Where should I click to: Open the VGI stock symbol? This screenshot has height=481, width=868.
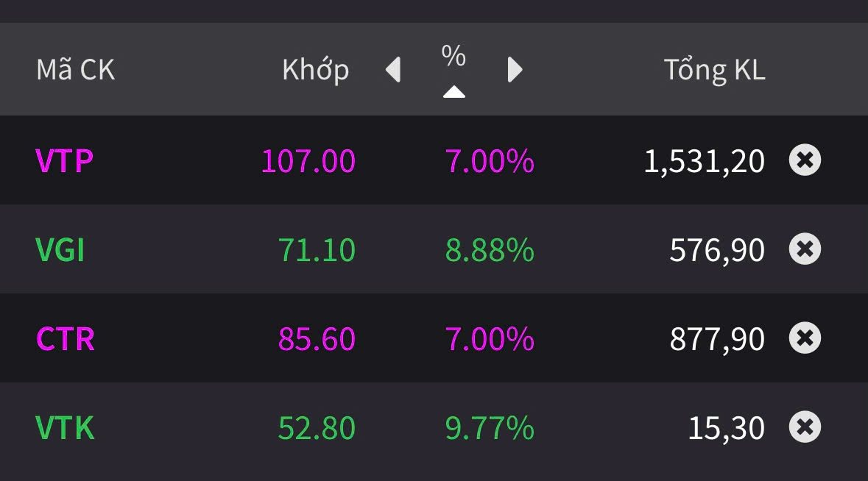[x=60, y=250]
